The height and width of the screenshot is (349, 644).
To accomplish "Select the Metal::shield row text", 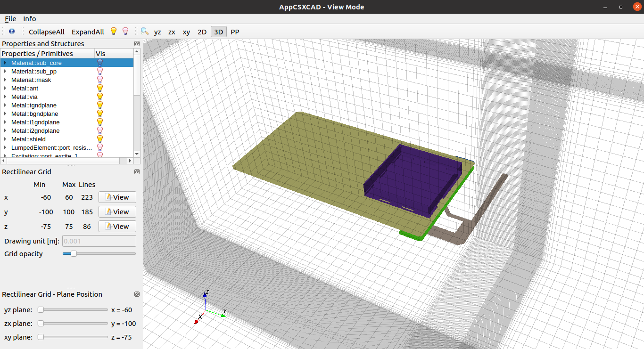I will pos(28,139).
